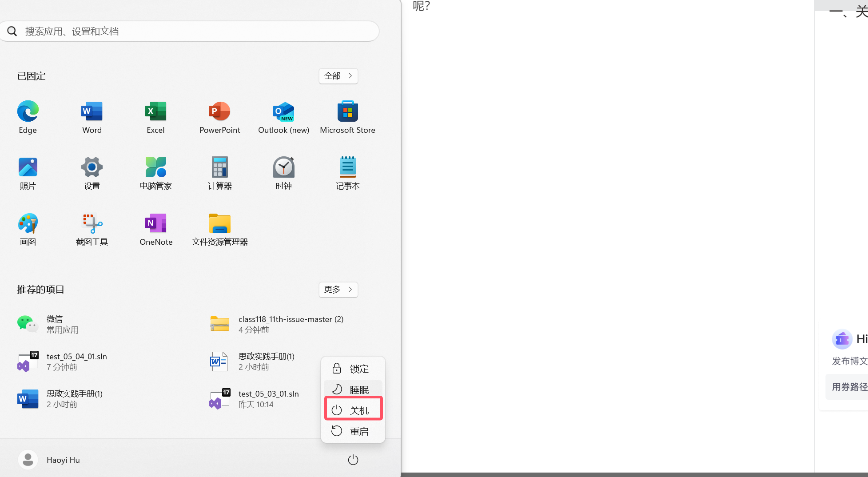The image size is (868, 477).
Task: Expand recommended items with 更多 button
Action: point(338,290)
